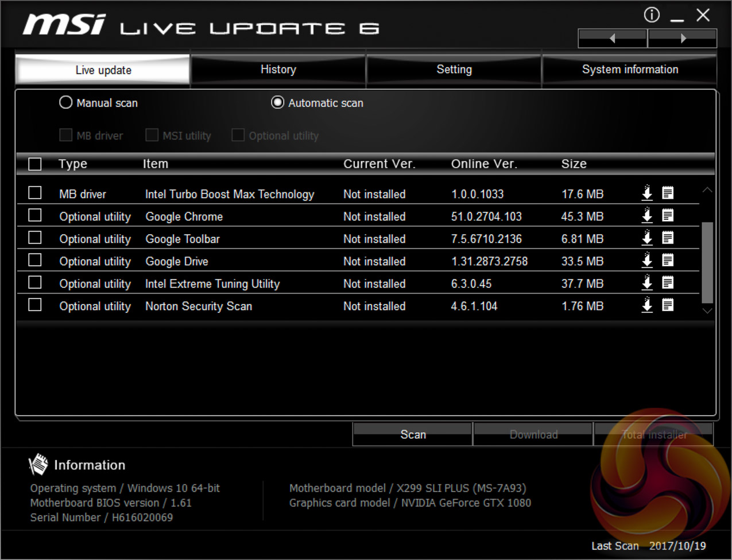Click the Download button
Screen dimensions: 732x560
click(x=533, y=434)
